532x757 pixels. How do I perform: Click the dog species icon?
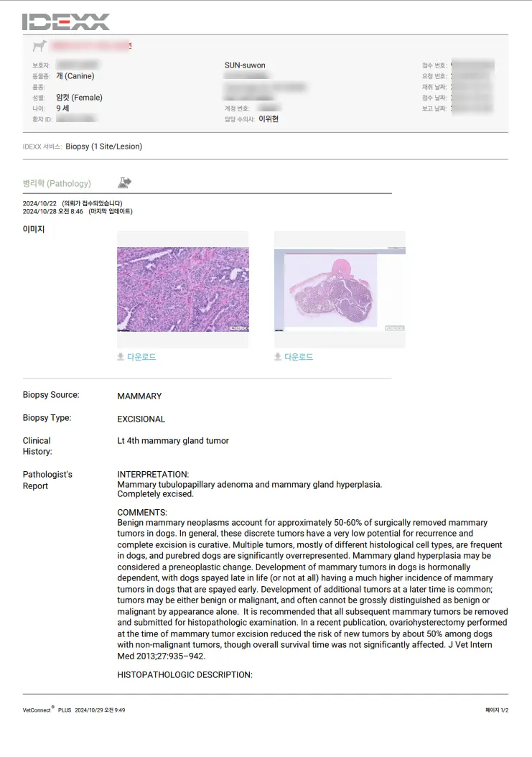click(x=39, y=46)
